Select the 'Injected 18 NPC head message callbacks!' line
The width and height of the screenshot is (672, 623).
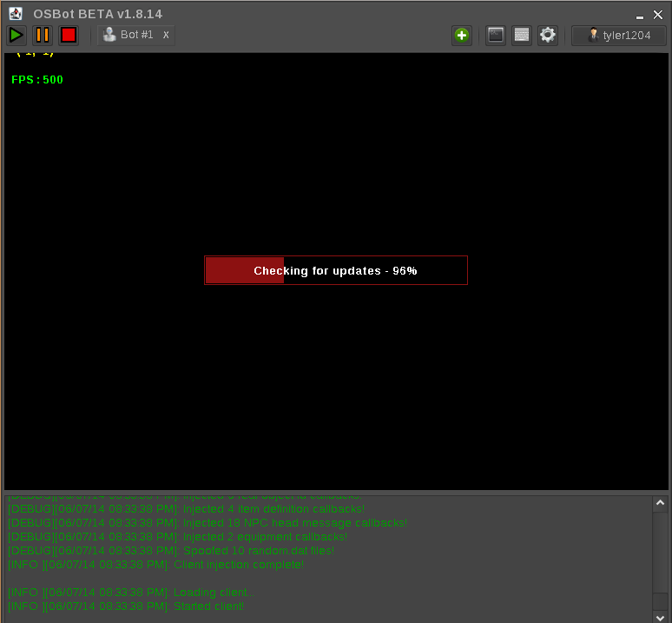[208, 523]
